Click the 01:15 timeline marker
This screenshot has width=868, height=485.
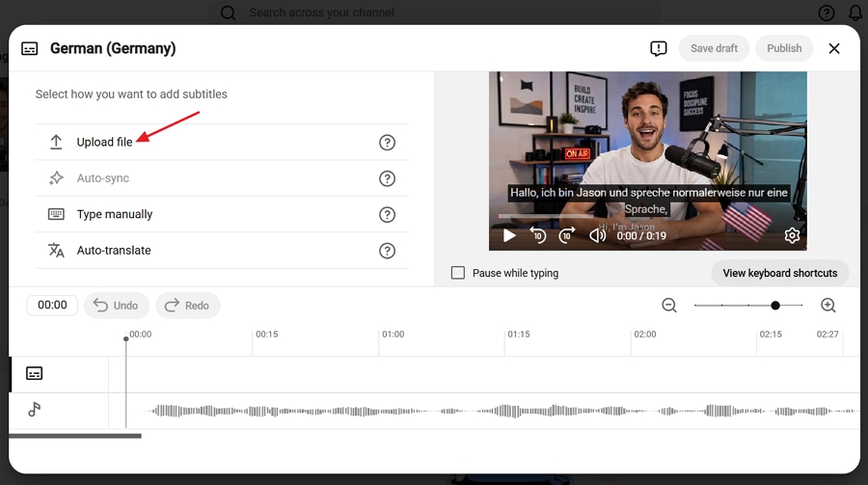point(519,335)
